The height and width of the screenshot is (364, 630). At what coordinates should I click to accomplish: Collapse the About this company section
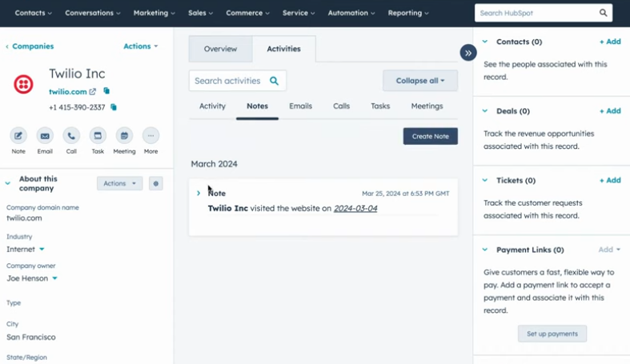[8, 183]
